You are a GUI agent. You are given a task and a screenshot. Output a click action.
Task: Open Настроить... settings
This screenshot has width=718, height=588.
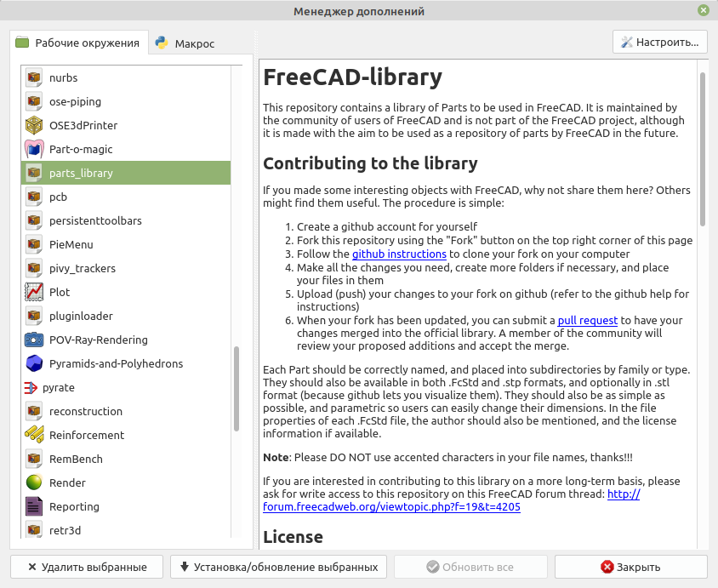[660, 43]
